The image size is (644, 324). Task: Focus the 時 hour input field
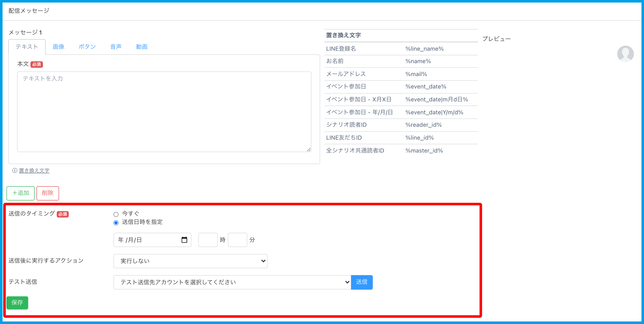pyautogui.click(x=208, y=240)
